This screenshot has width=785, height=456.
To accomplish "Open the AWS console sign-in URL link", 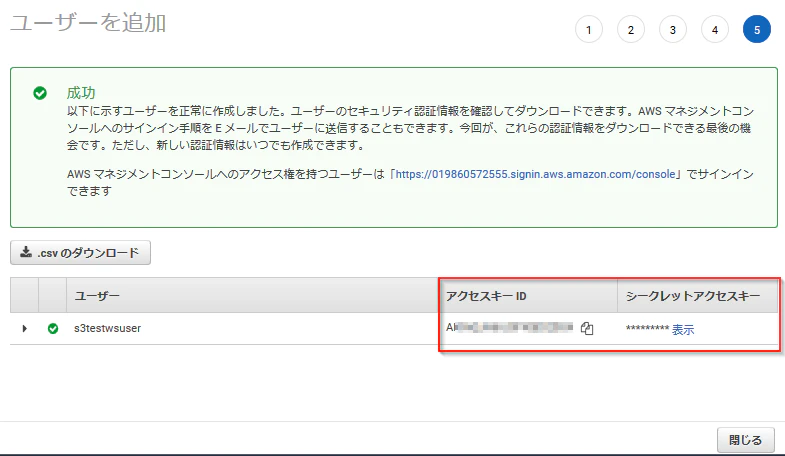I will pos(536,174).
